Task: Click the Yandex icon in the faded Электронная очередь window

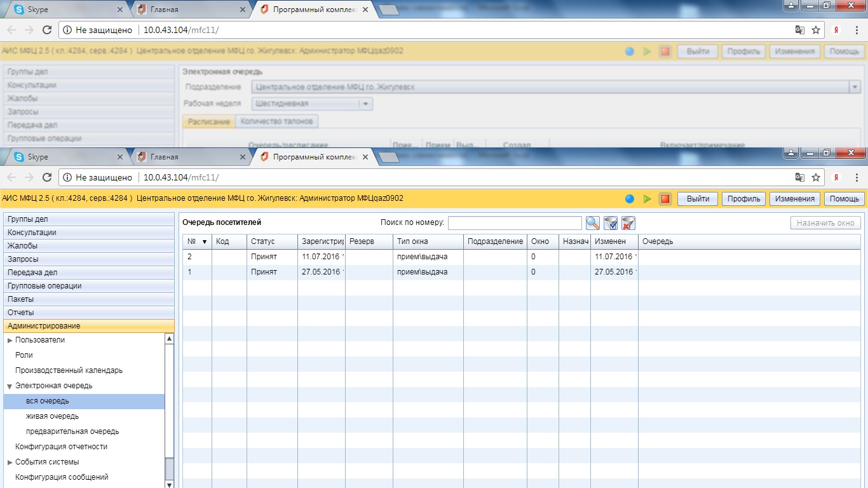Action: click(x=837, y=30)
